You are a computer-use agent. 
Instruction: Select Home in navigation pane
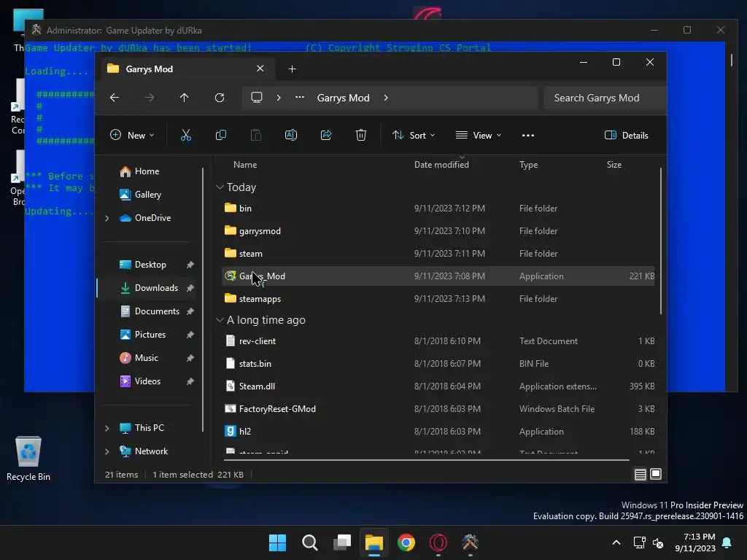click(147, 171)
